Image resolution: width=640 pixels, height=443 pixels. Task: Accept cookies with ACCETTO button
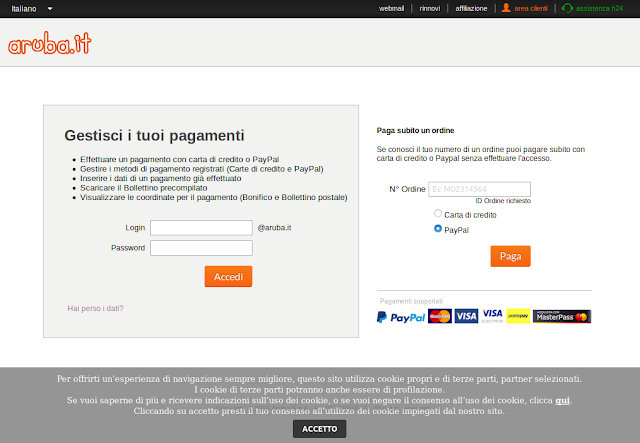pyautogui.click(x=320, y=429)
